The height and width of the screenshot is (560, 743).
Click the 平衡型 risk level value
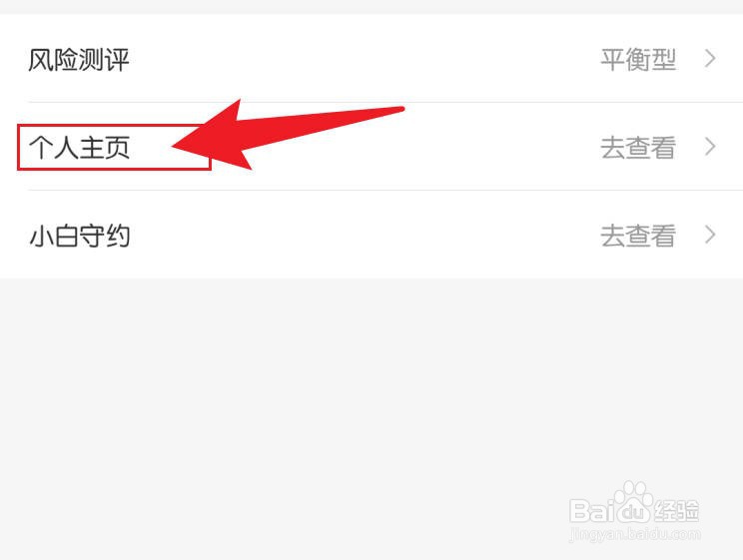pyautogui.click(x=638, y=59)
